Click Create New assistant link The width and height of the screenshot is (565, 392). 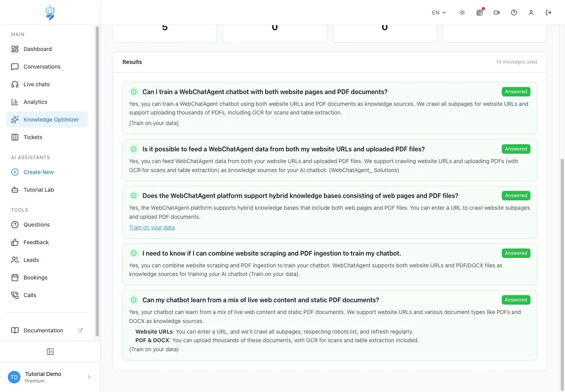point(47,172)
